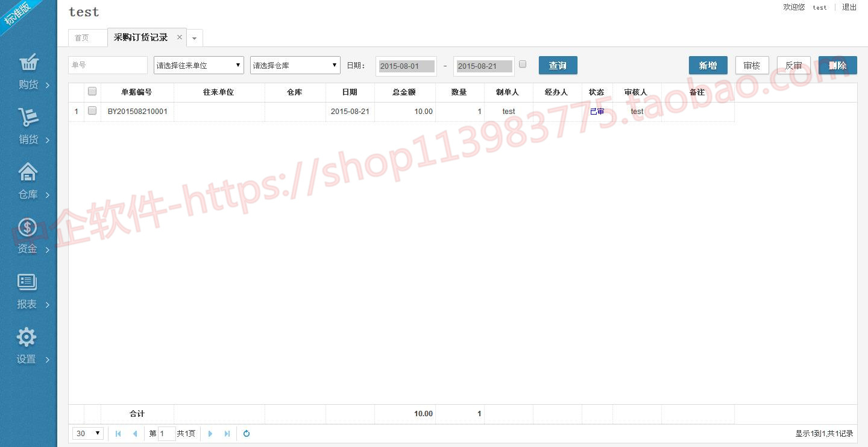Image resolution: width=868 pixels, height=447 pixels.
Task: Open the 请选择仓库 dropdown
Action: 295,65
